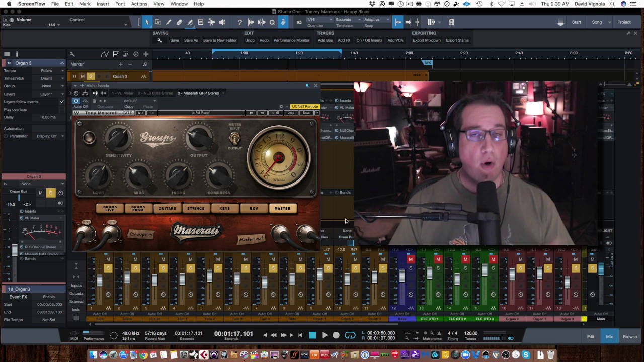Click the Export Mixdown button
644x362 pixels.
pyautogui.click(x=426, y=40)
